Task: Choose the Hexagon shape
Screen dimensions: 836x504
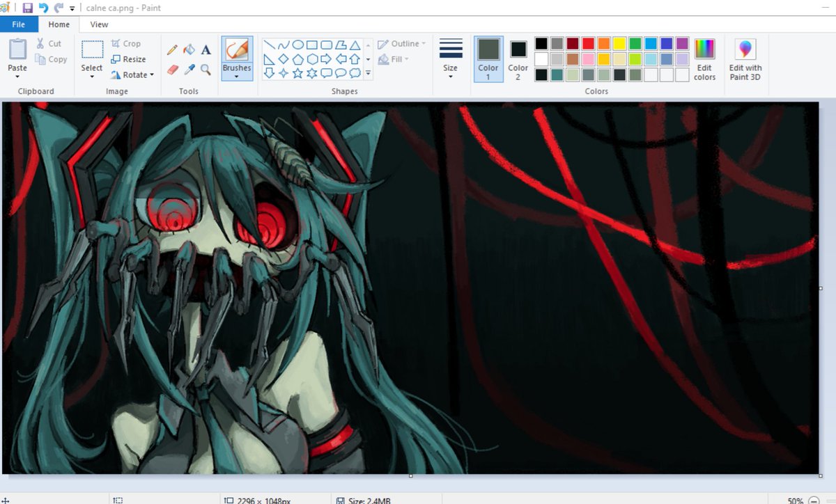Action: point(312,59)
